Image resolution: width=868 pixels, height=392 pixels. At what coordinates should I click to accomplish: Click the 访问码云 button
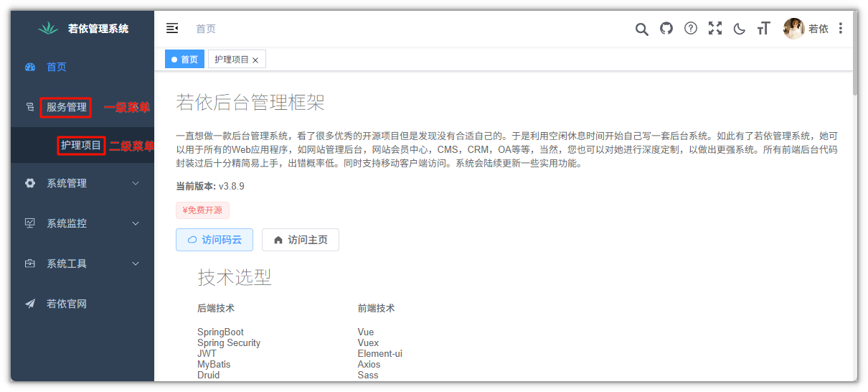214,240
